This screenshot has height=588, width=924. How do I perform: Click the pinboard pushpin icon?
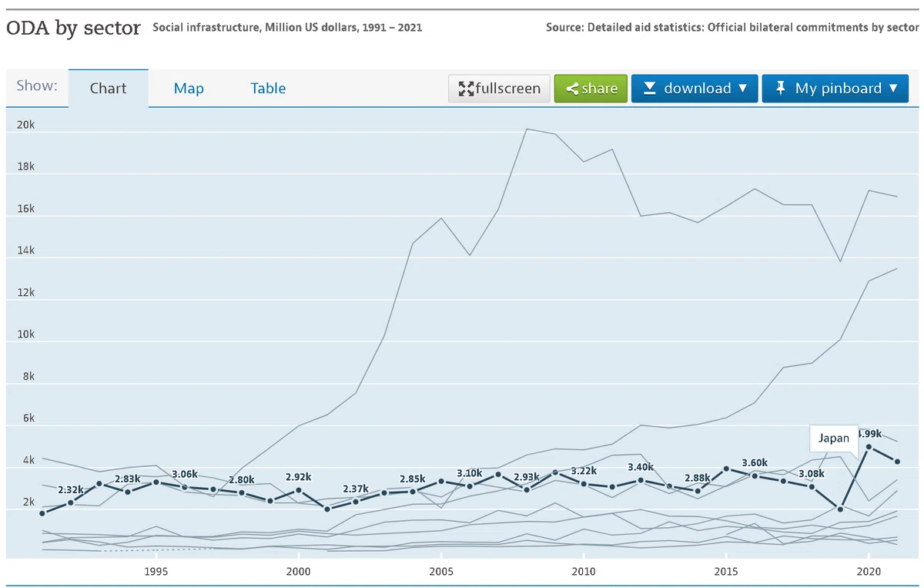point(780,88)
